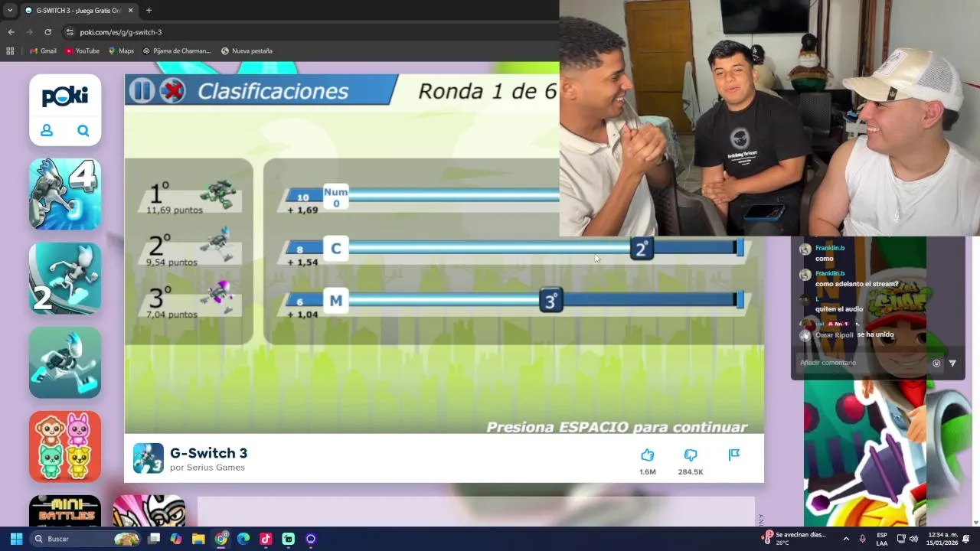Screen dimensions: 980x551
Task: Open the Windows Start menu
Action: pos(16,539)
